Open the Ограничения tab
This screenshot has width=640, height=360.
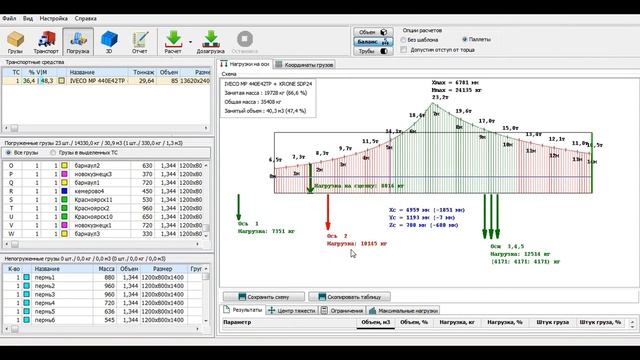[342, 311]
